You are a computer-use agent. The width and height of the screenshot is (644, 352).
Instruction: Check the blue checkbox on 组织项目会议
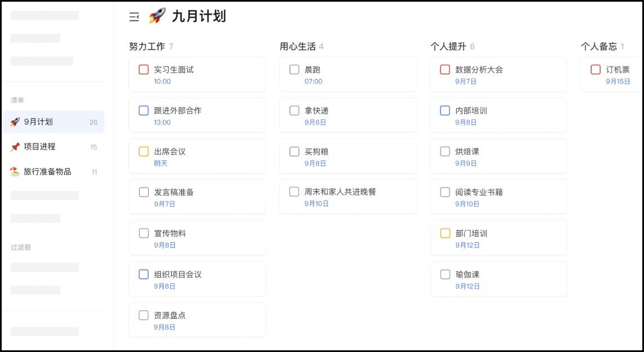143,274
